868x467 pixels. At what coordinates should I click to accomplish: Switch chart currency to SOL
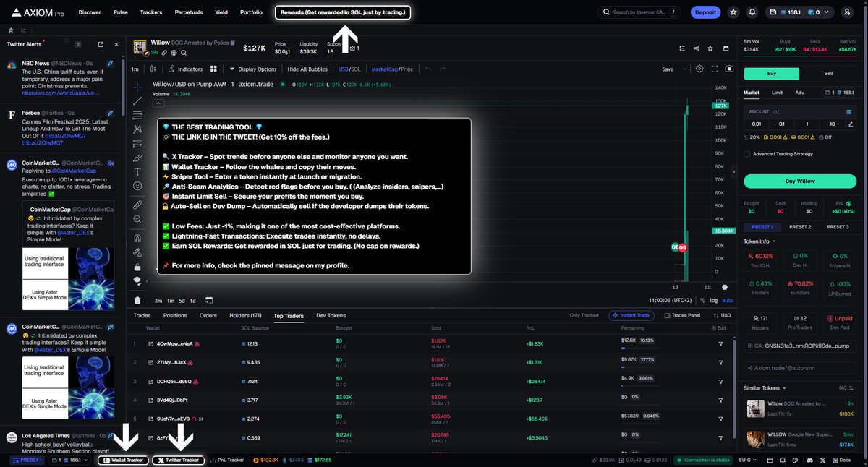point(356,69)
